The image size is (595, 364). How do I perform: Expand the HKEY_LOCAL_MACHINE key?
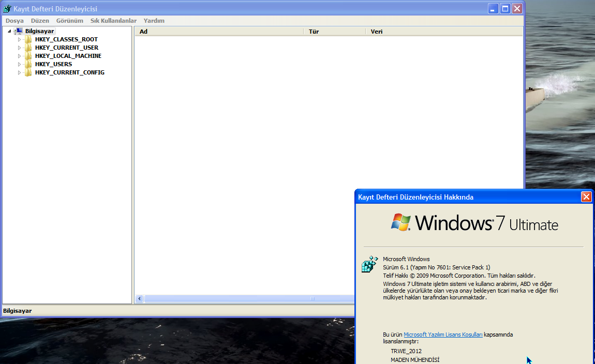click(19, 56)
